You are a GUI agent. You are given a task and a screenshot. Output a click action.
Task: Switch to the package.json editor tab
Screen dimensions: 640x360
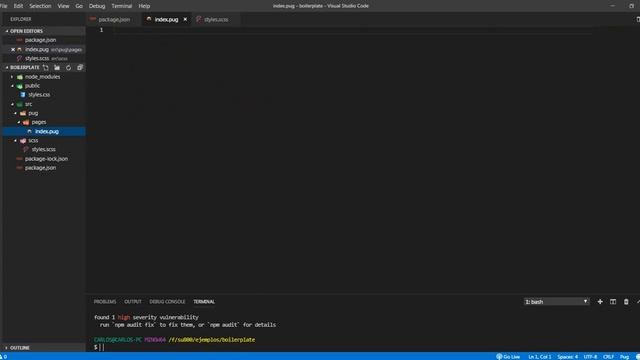(114, 19)
